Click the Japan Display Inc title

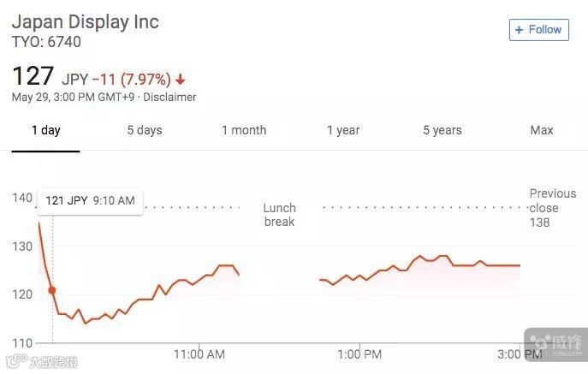coord(86,21)
